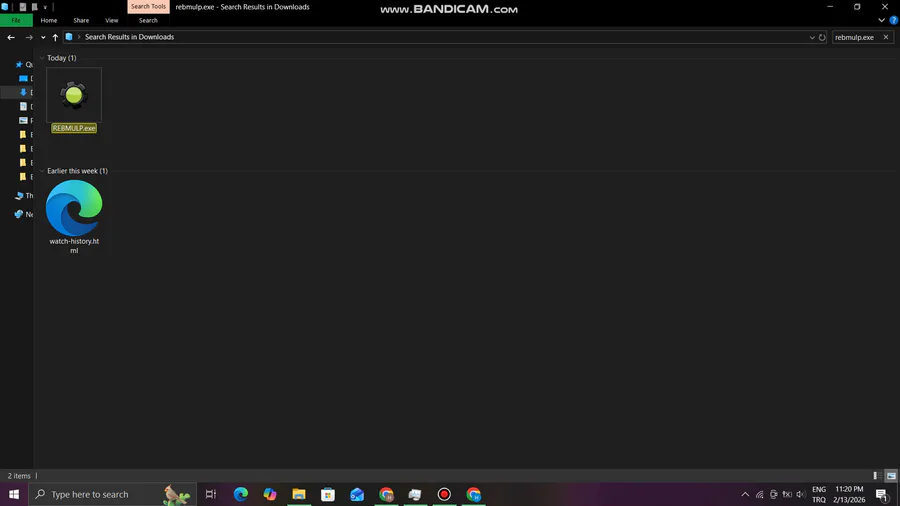Select the watch-history.html Edge file icon
Screen dimensions: 900x506
click(74, 208)
